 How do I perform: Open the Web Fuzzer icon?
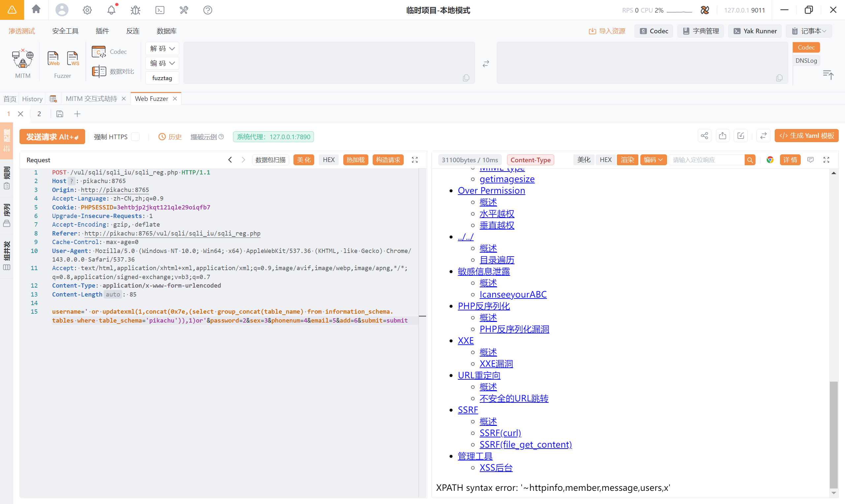click(x=53, y=59)
